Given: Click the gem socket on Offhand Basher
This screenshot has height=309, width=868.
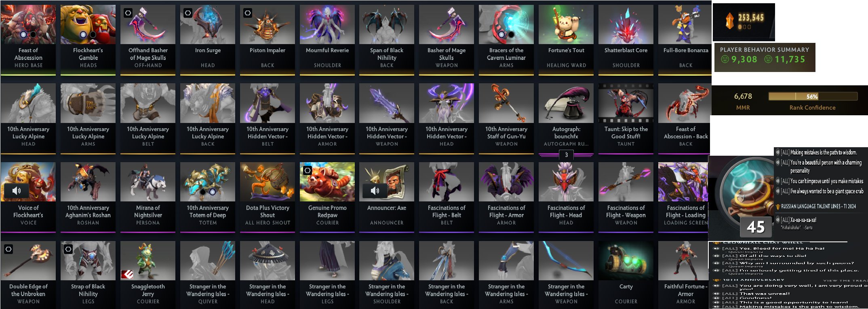Looking at the screenshot, I should (x=128, y=13).
